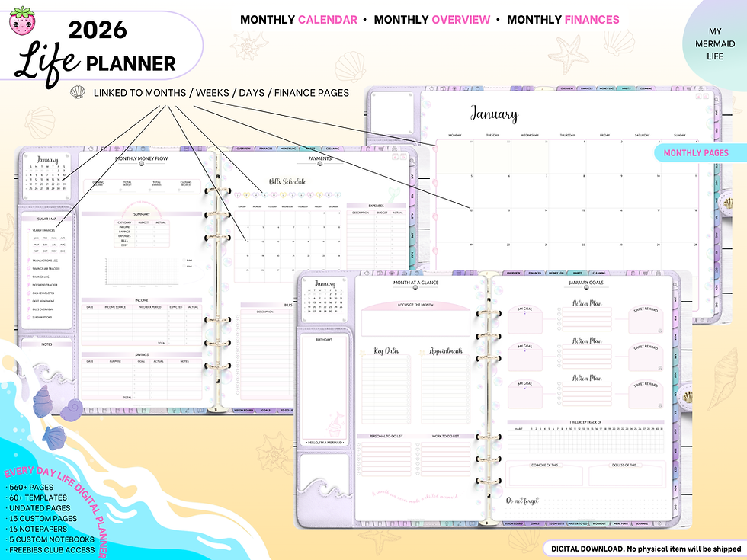747x560 pixels.
Task: Open home icon on Month at a Glance planner
Action: point(367,274)
